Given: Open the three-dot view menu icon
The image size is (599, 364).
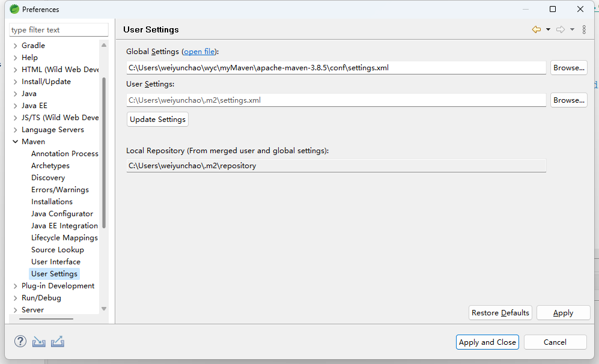Looking at the screenshot, I should pyautogui.click(x=584, y=29).
